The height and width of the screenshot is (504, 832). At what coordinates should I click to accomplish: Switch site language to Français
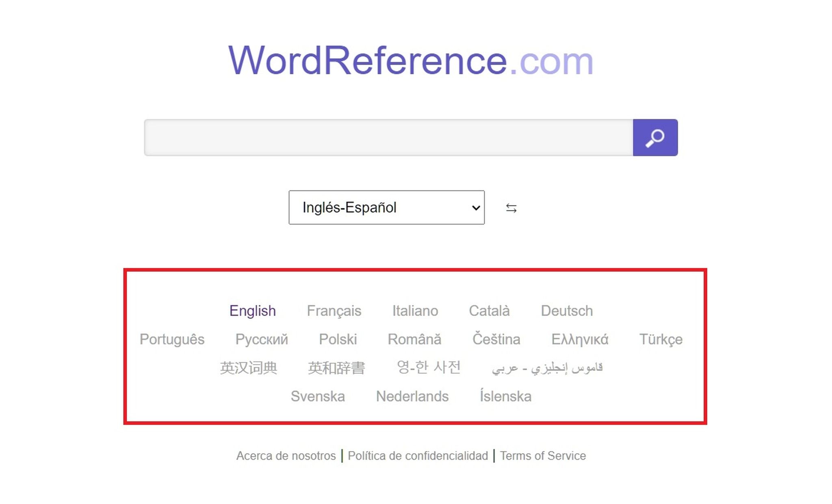coord(334,310)
